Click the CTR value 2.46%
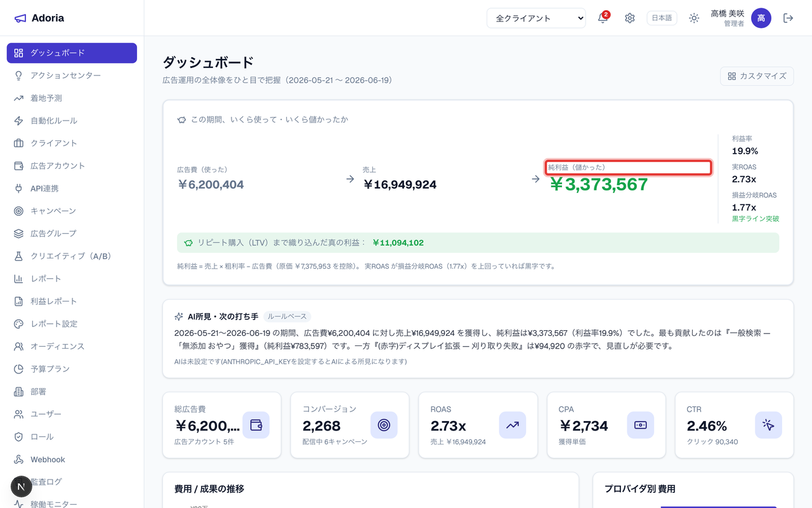Image resolution: width=812 pixels, height=508 pixels. (707, 425)
